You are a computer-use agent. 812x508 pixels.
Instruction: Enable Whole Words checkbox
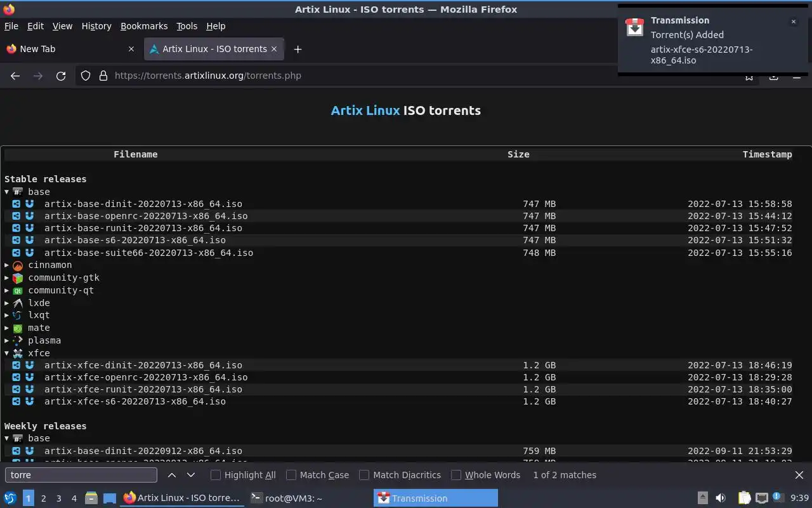pyautogui.click(x=456, y=475)
